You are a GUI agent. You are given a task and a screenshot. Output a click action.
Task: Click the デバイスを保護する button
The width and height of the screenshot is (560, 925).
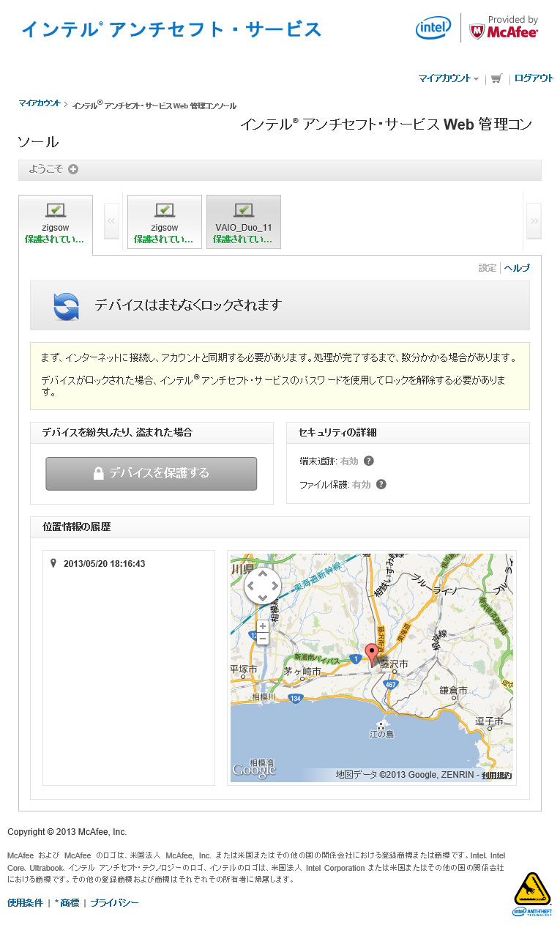(152, 474)
